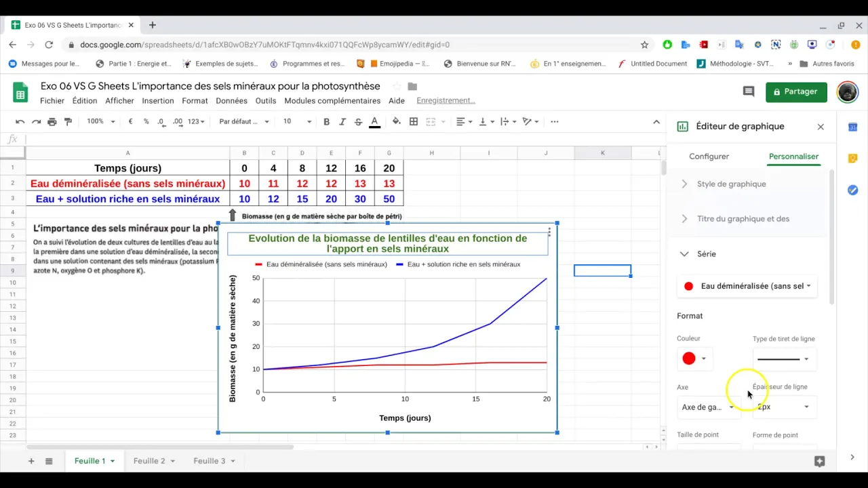
Task: Decrease decimal places in toolbar
Action: pos(161,121)
